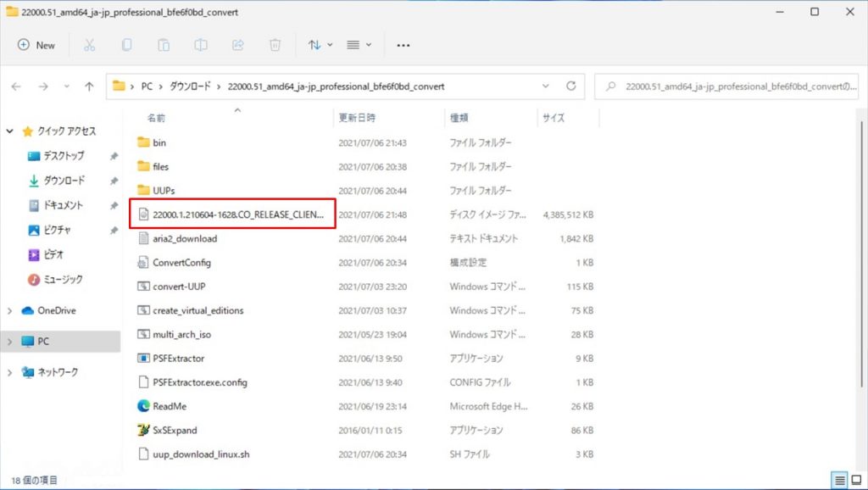Click the pin icon beside ピクチャ
Viewport: 868px width, 490px height.
pos(114,230)
